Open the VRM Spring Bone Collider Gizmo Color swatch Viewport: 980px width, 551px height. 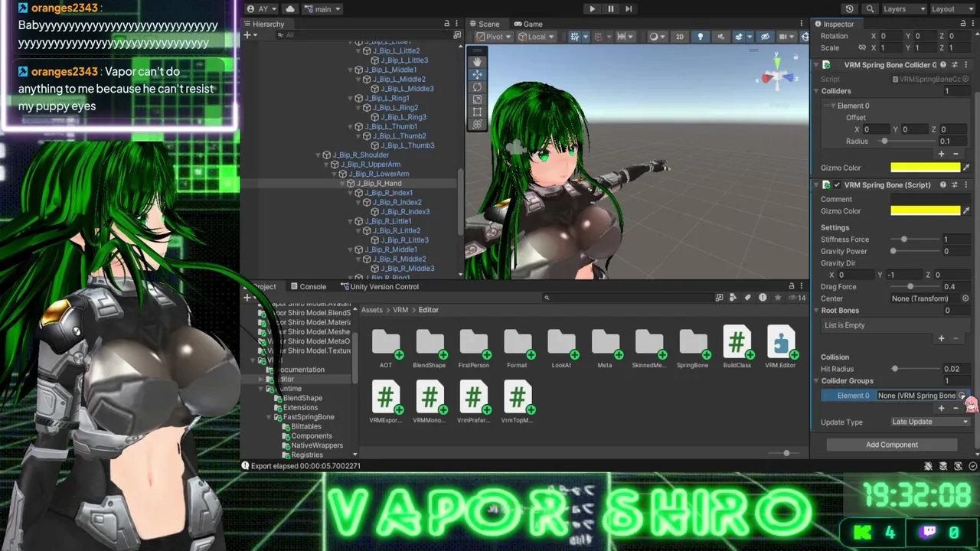point(925,168)
